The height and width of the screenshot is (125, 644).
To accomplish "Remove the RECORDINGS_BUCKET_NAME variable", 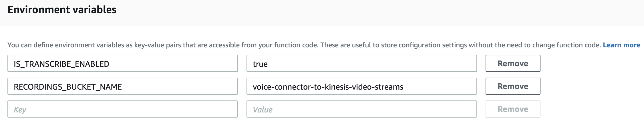I will pos(513,86).
